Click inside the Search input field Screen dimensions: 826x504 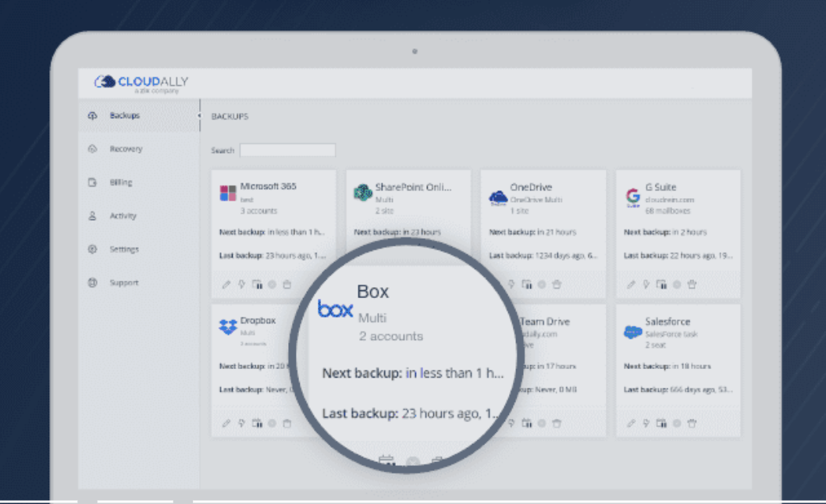[289, 150]
